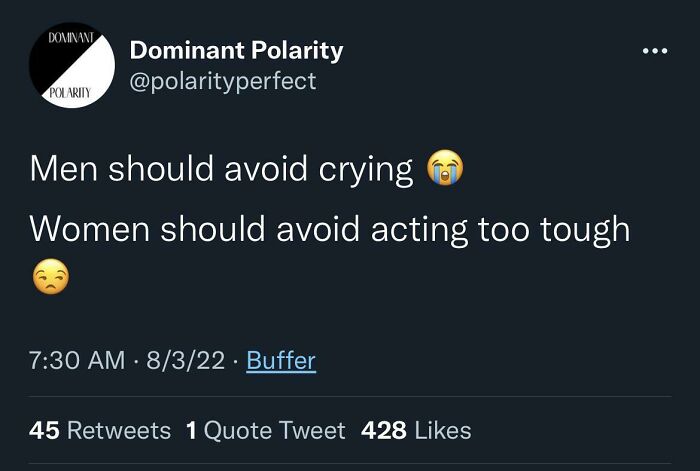Viewport: 700px width, 471px height.
Task: Click the 7:30 AM timestamp
Action: 77,360
